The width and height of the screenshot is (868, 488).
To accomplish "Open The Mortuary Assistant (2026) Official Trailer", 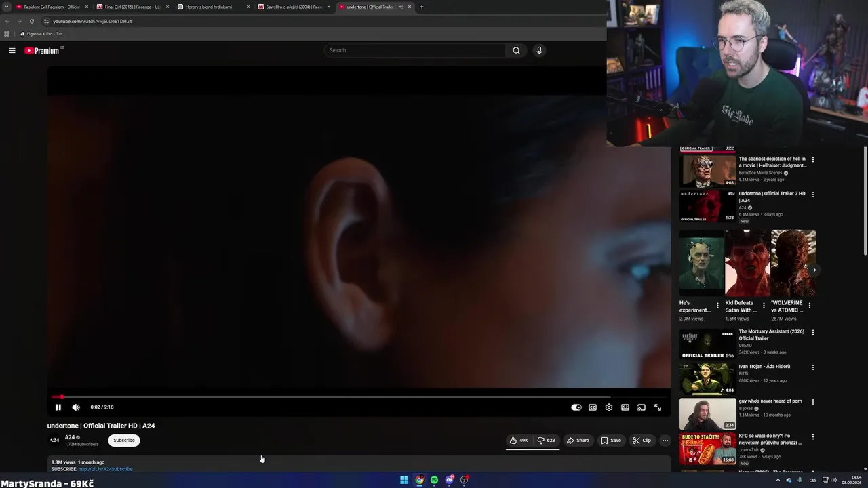I will coord(771,335).
